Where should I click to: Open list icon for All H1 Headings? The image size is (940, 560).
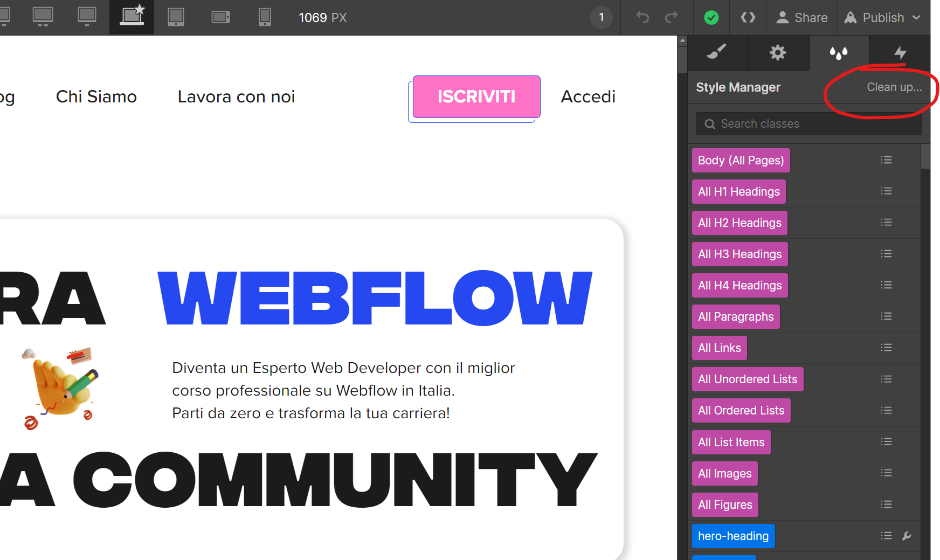coord(886,191)
